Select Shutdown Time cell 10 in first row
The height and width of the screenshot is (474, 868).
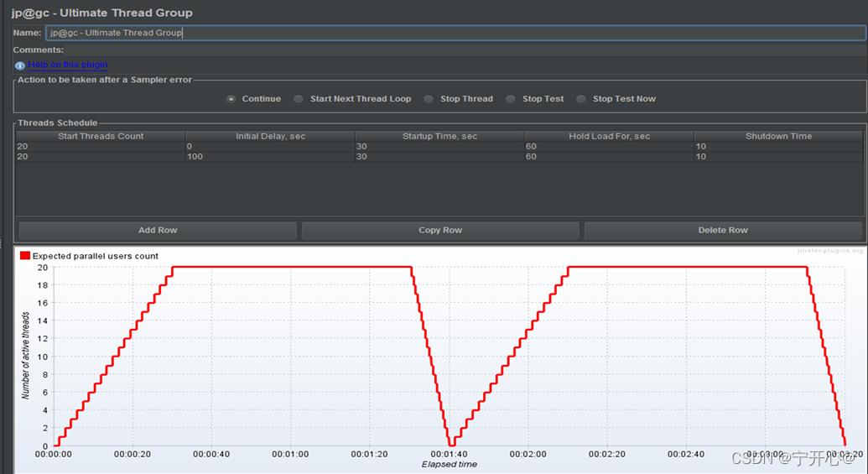click(x=778, y=147)
